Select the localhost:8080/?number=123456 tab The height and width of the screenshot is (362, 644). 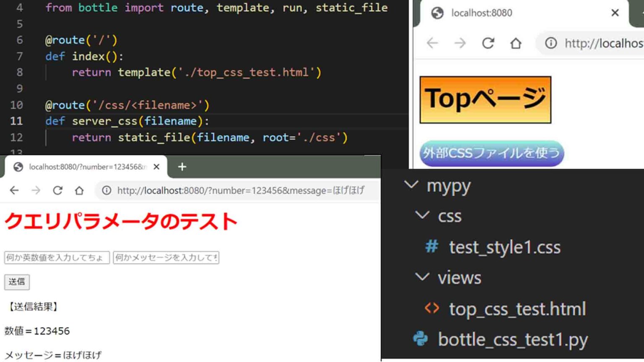(x=84, y=167)
